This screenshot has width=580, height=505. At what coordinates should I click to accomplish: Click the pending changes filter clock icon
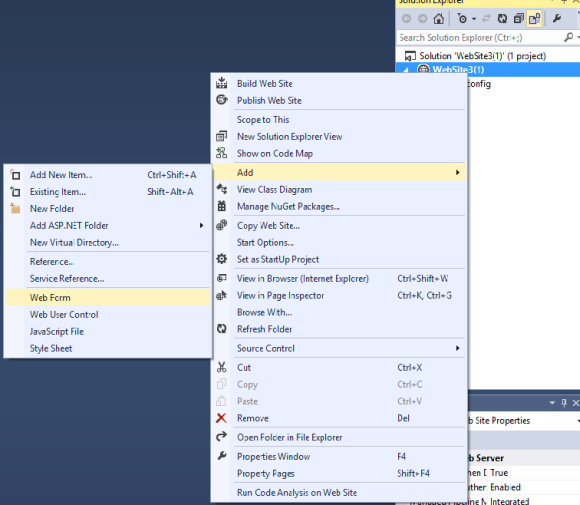coord(462,18)
